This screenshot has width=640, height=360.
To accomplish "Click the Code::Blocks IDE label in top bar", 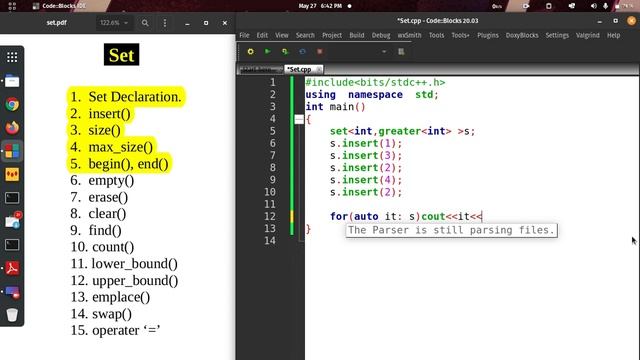I will pos(64,6).
